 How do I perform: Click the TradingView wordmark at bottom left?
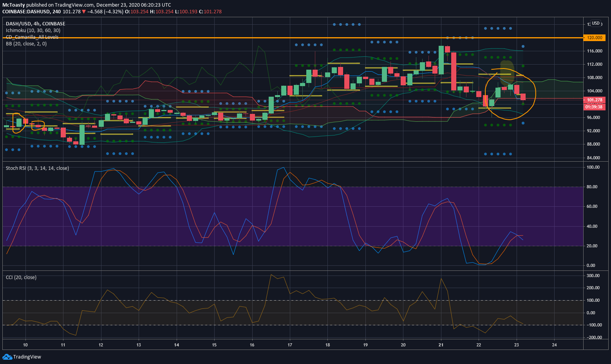(x=27, y=357)
